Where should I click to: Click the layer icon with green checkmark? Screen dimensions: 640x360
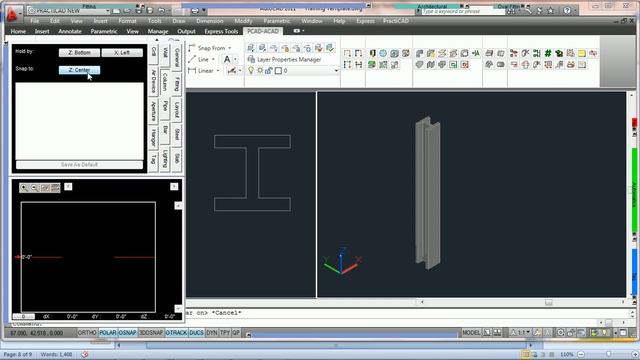[x=330, y=48]
